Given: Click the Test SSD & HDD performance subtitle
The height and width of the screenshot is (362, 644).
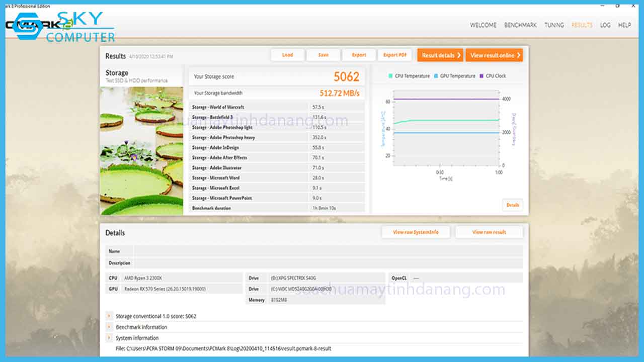Looking at the screenshot, I should coord(137,80).
